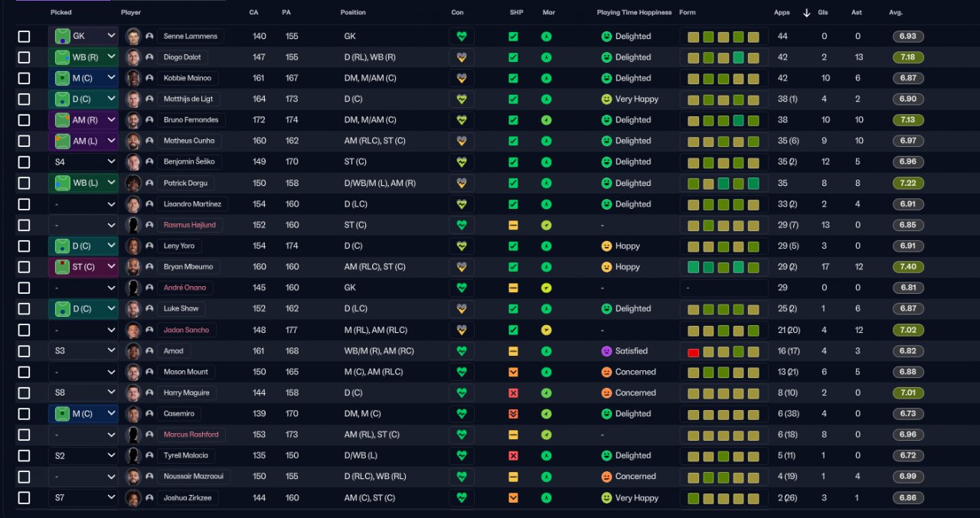Sort by Playing Time Happiness column
Viewport: 980px width, 518px height.
[x=634, y=12]
